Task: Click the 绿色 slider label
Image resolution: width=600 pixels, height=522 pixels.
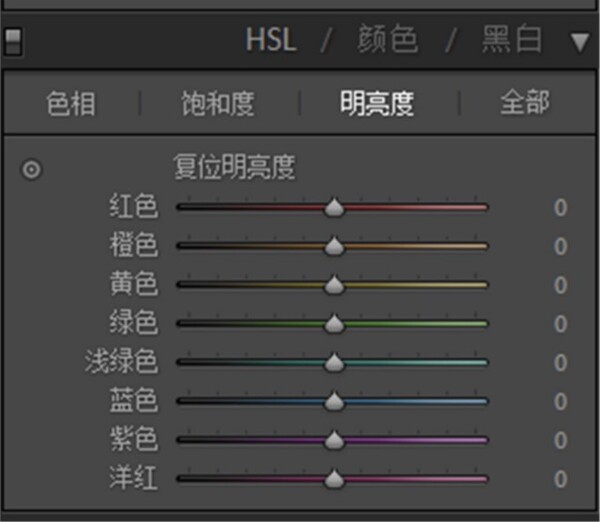Action: [134, 322]
